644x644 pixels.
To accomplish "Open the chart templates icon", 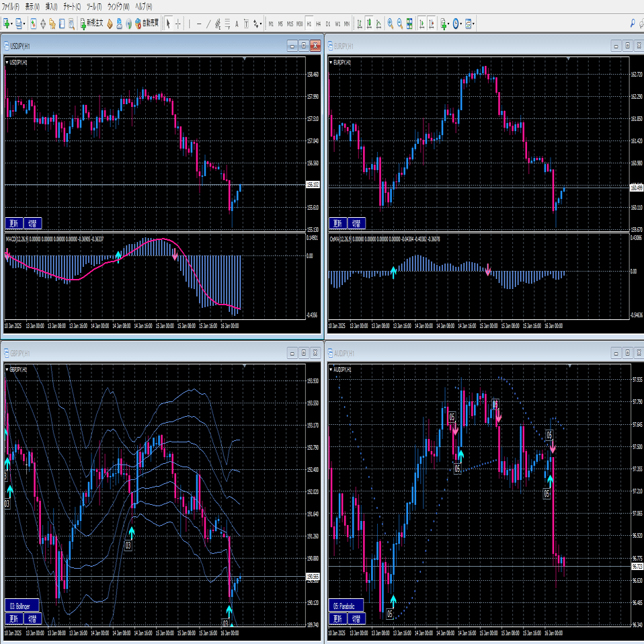I will pyautogui.click(x=468, y=24).
